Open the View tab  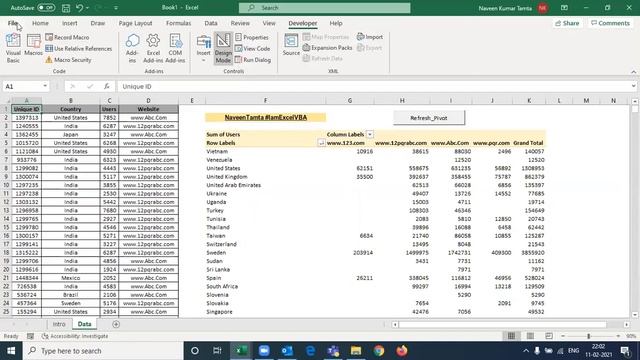269,23
